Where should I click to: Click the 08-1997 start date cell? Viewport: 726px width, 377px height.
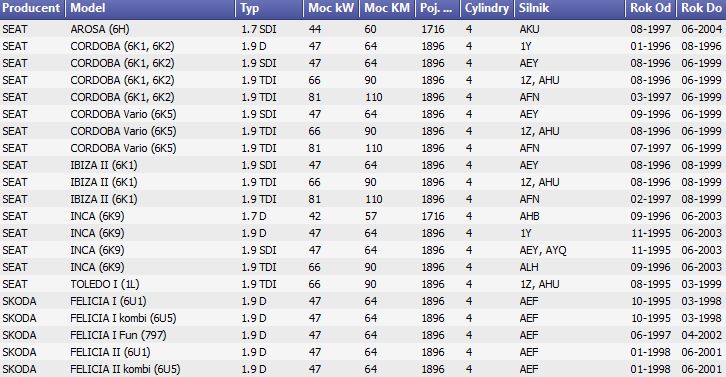click(x=651, y=29)
